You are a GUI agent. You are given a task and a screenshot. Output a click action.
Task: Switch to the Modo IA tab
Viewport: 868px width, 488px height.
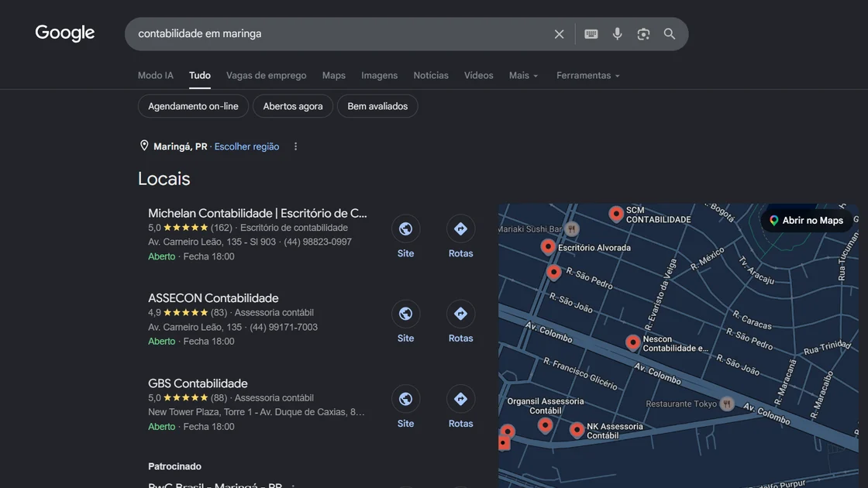(x=156, y=75)
